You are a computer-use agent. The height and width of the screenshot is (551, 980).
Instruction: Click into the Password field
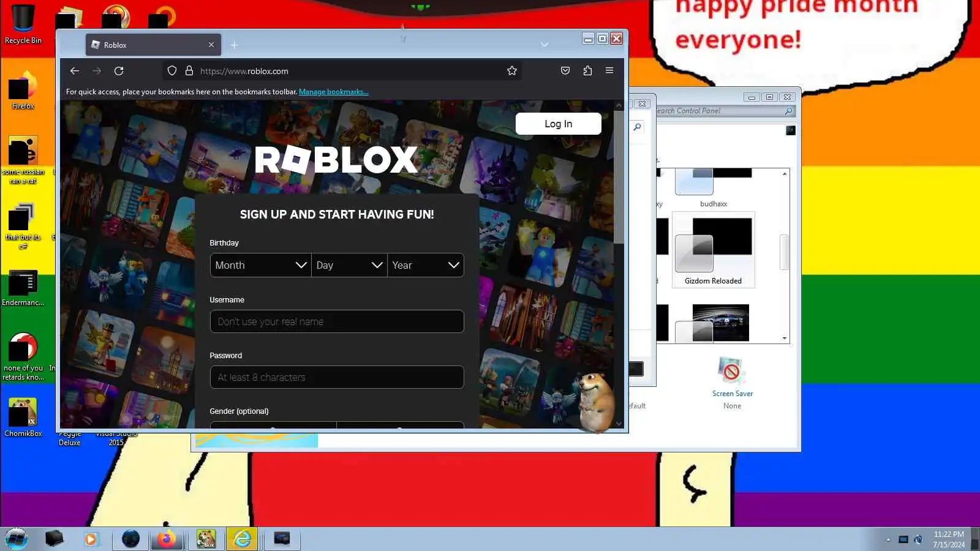[x=337, y=377]
